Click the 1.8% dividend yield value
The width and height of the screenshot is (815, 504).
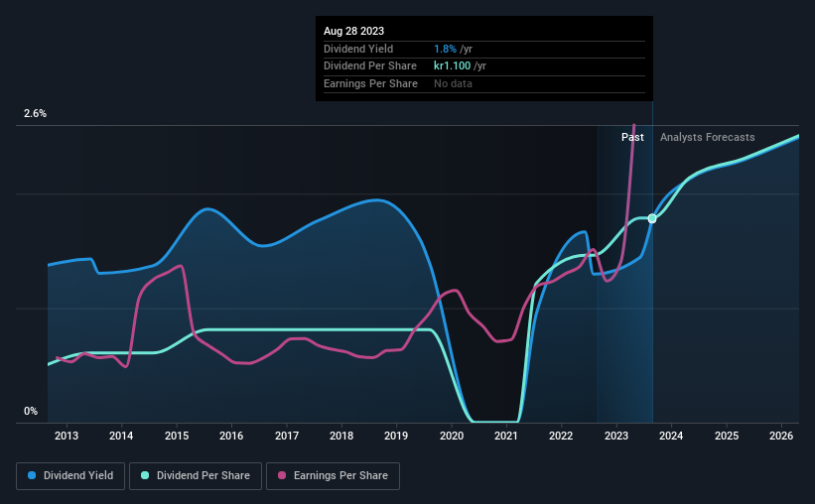445,49
